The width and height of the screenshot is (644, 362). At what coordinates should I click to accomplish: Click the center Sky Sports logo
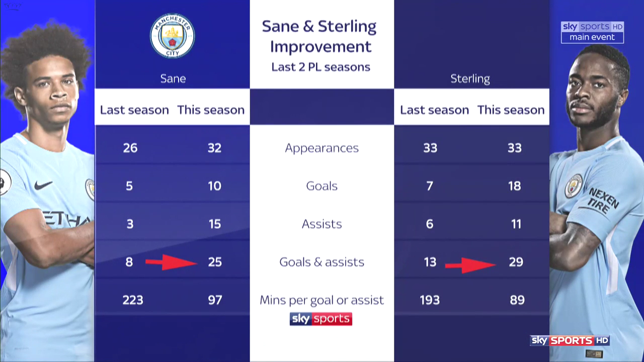pos(321,319)
